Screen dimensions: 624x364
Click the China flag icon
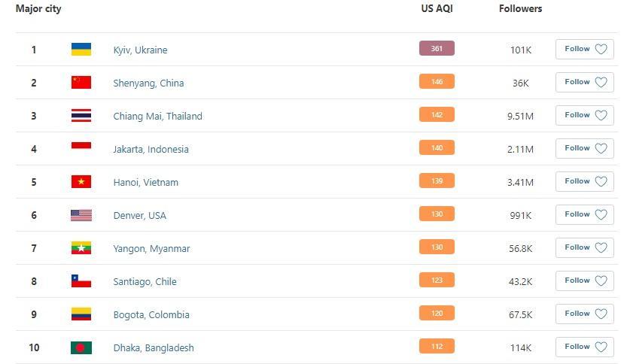(81, 83)
